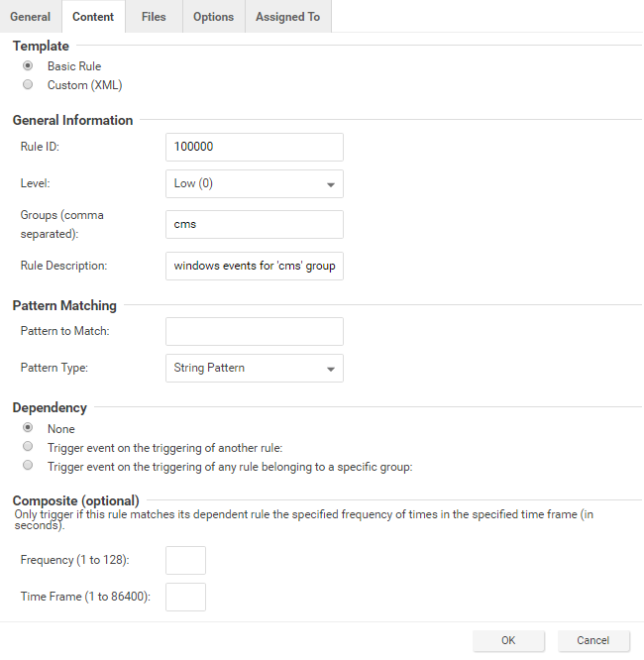Image resolution: width=644 pixels, height=660 pixels.
Task: Focus the Rule ID input field
Action: tap(254, 147)
